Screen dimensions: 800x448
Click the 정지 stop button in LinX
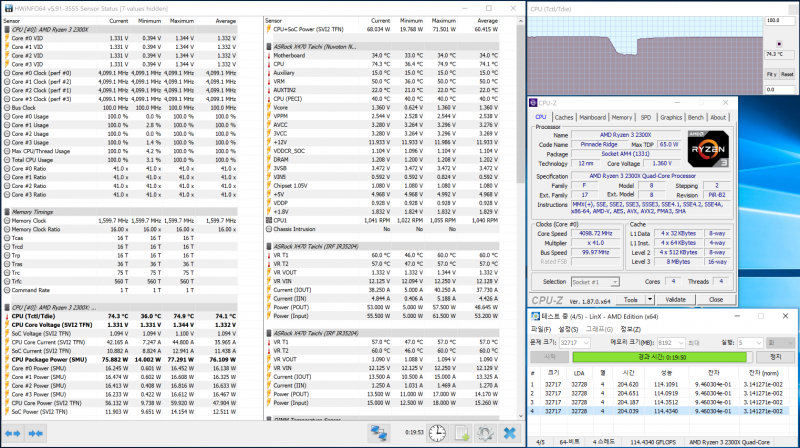tap(775, 357)
